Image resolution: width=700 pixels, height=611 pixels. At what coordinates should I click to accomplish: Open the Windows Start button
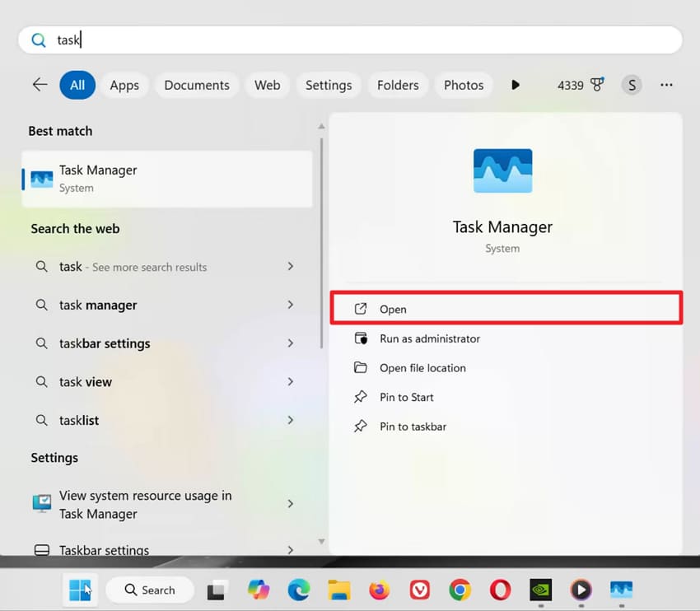coord(81,590)
